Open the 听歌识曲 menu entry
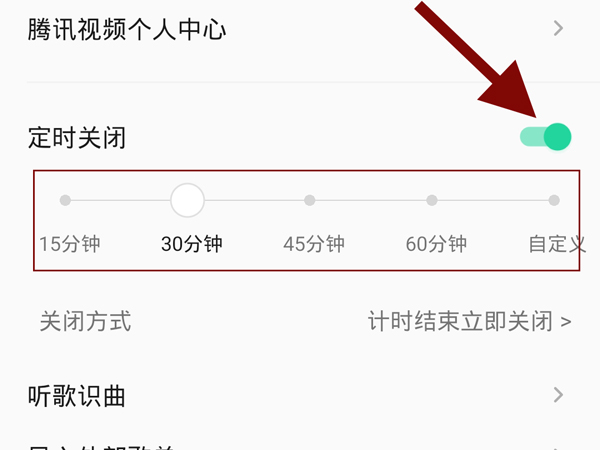This screenshot has height=450, width=600. 300,395
